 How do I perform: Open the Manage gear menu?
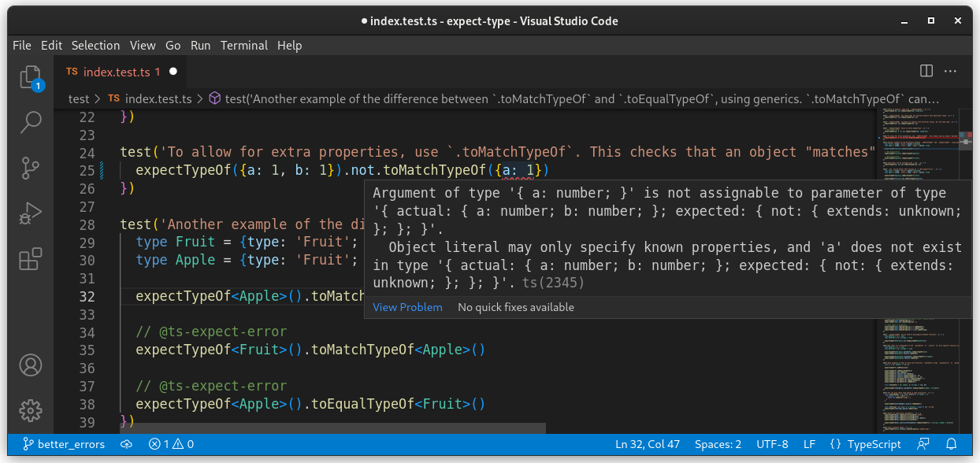pyautogui.click(x=31, y=410)
